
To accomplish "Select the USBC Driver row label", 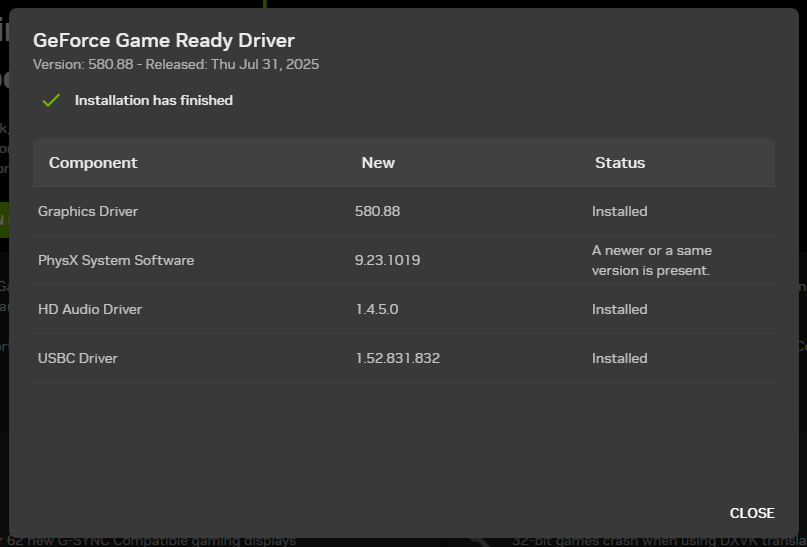I will click(x=78, y=358).
